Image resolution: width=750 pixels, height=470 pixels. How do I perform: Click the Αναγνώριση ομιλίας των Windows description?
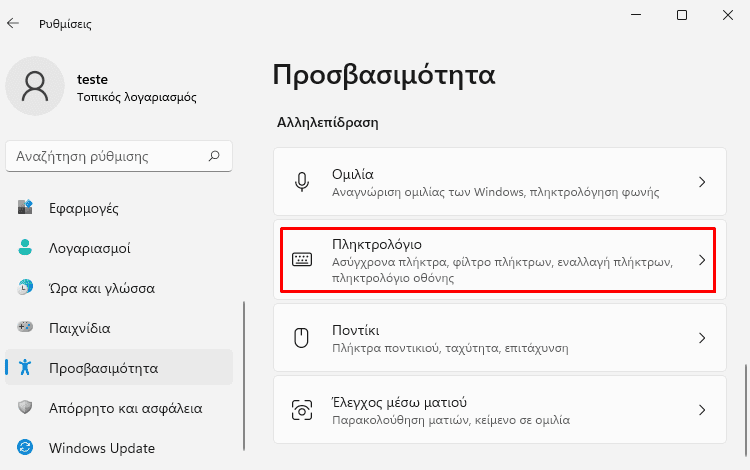point(496,192)
